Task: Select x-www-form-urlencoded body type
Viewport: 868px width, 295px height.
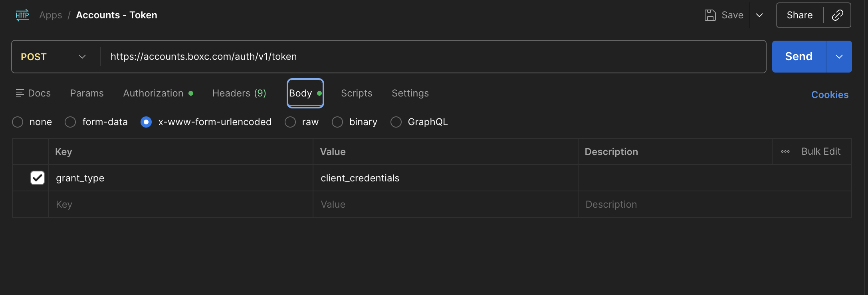Action: point(146,122)
